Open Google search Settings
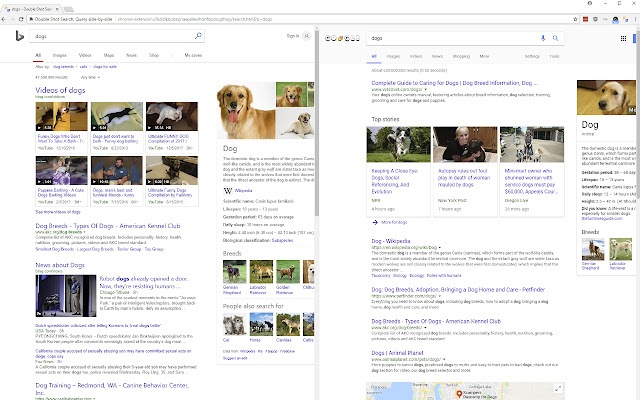640x400 pixels. 532,57
